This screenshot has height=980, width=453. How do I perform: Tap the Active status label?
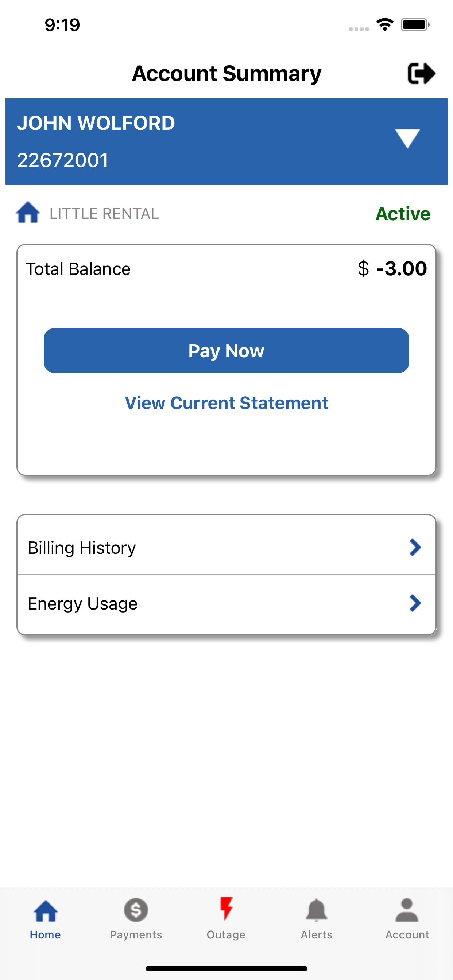point(403,213)
